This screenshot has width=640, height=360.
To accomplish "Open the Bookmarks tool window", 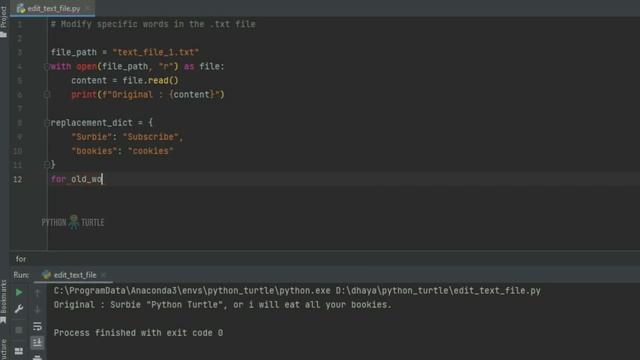I will (x=4, y=302).
